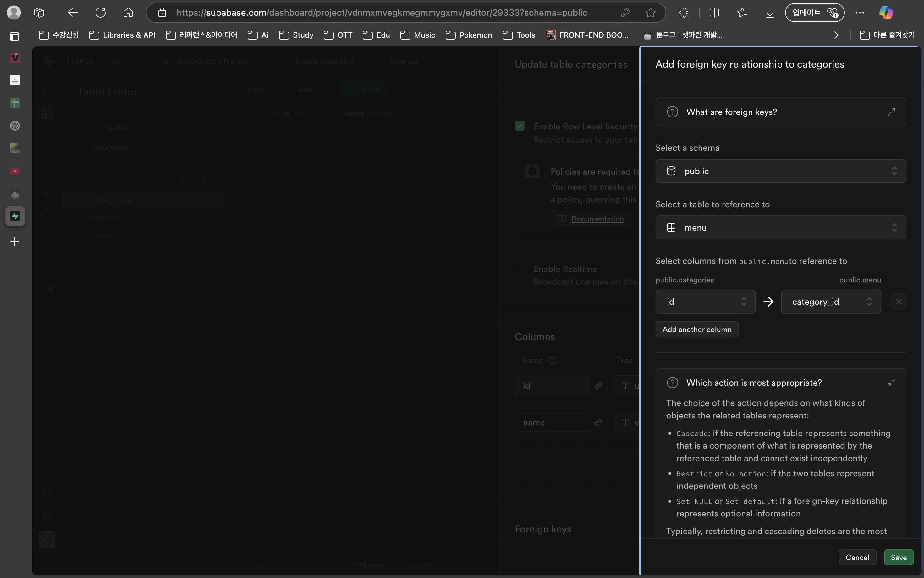The width and height of the screenshot is (924, 578).
Task: Reload the page with refresh icon
Action: 101,13
